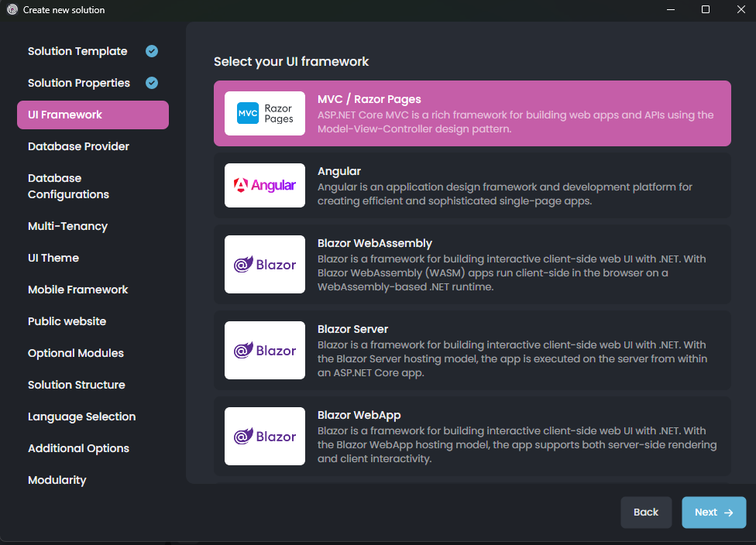Click the highlighted MVC / Razor Pages card
The width and height of the screenshot is (756, 545).
[x=472, y=112]
